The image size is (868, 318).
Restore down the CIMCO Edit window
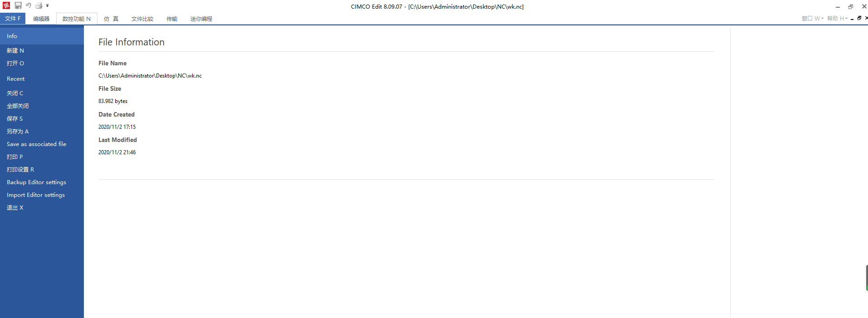pos(851,6)
